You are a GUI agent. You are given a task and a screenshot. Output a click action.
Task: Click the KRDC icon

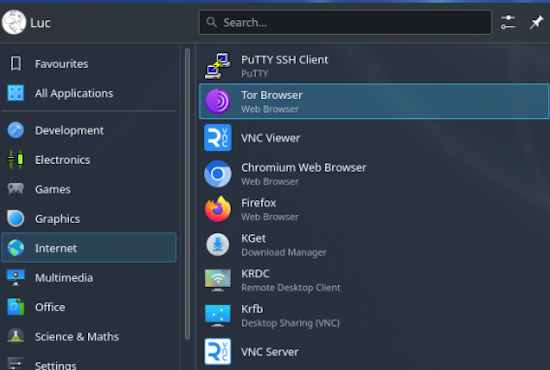(x=218, y=280)
